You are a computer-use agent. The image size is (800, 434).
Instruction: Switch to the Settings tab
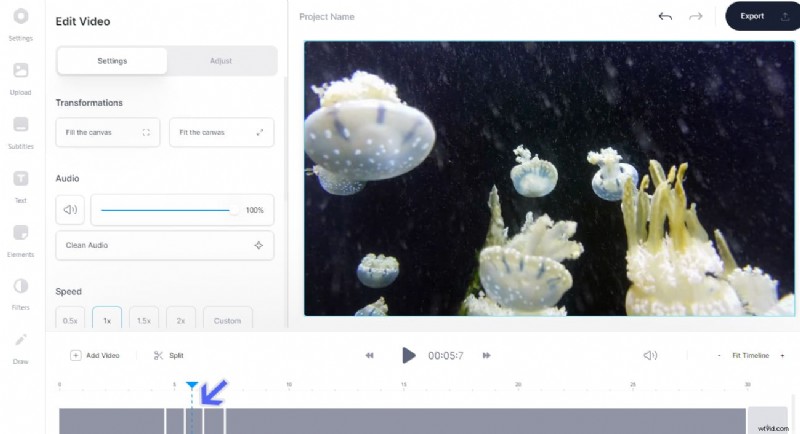coord(112,61)
